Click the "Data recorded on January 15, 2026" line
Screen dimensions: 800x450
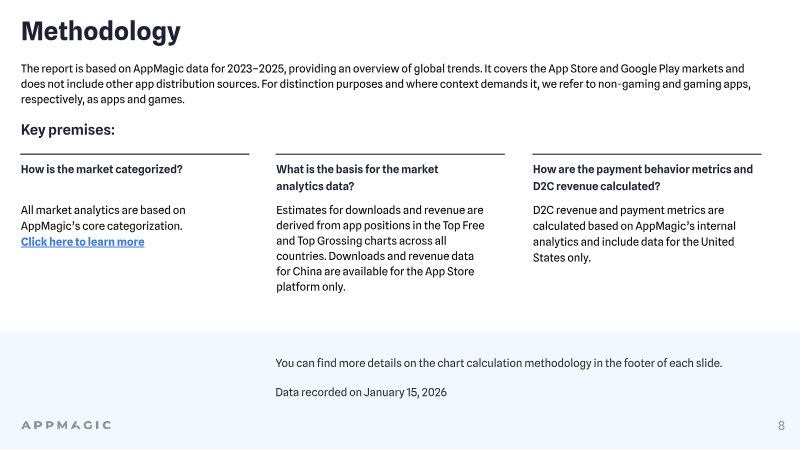pos(361,392)
